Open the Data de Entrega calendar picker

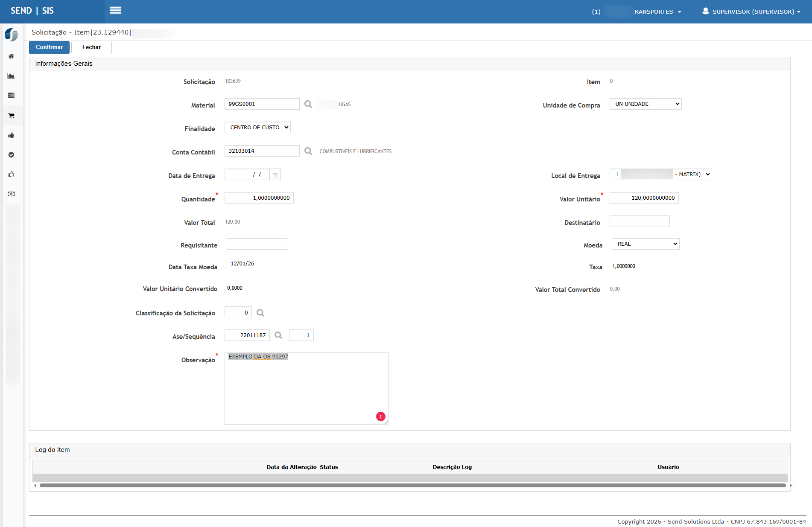click(x=275, y=175)
